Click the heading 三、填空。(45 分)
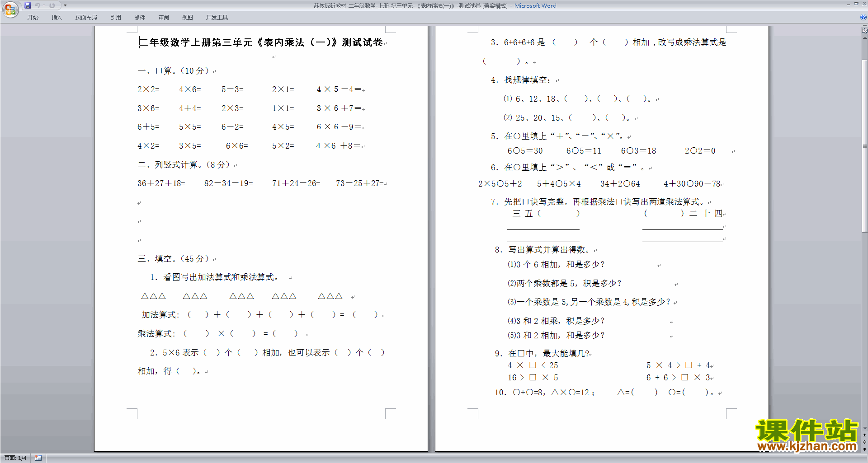The width and height of the screenshot is (868, 463). 174,259
